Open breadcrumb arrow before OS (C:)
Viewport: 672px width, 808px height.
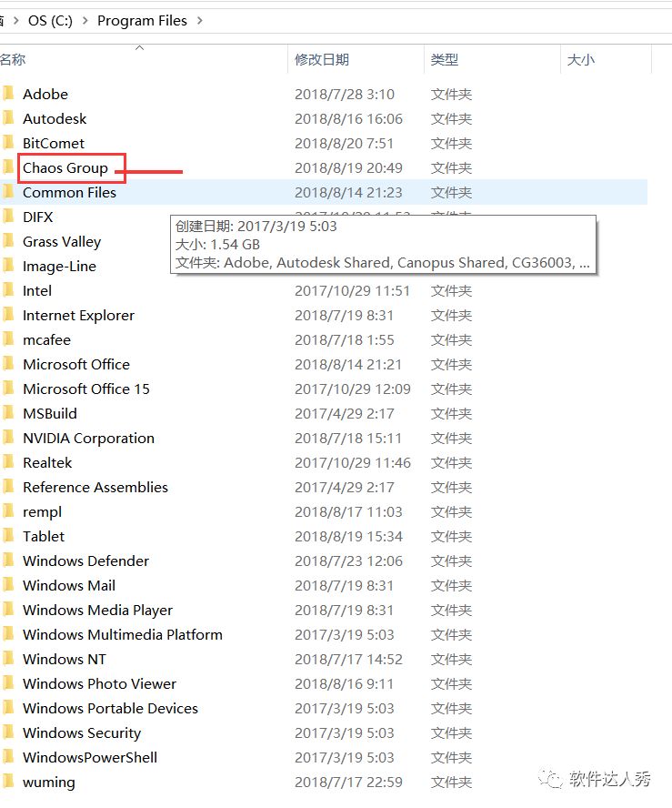point(16,21)
